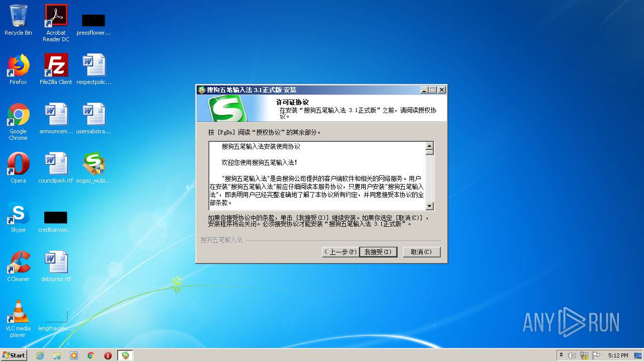Open media player from taskbar

[x=74, y=355]
